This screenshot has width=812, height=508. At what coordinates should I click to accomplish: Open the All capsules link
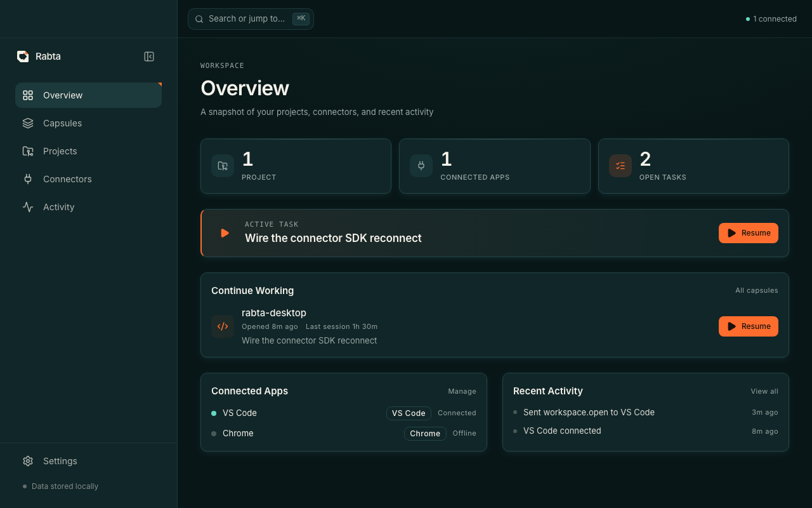click(757, 290)
